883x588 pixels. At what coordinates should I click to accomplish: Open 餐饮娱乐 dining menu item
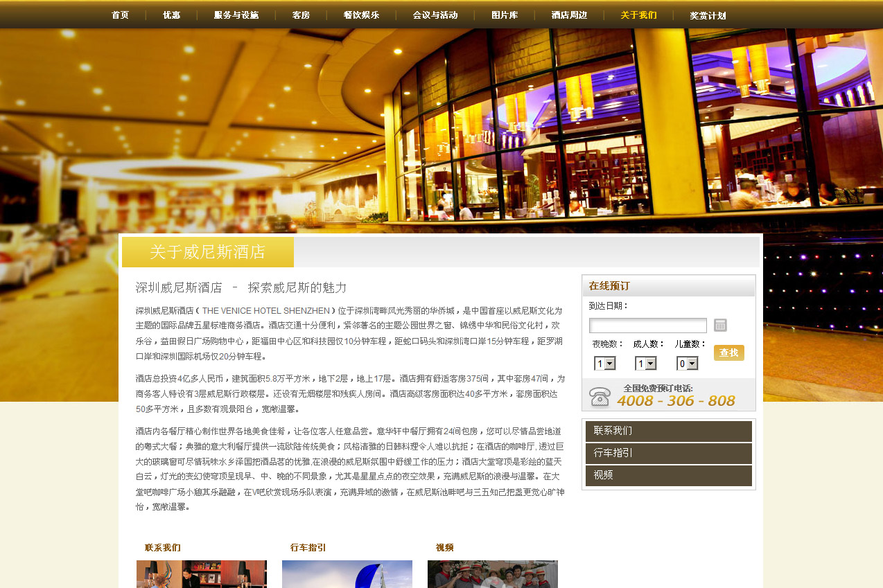coord(361,15)
